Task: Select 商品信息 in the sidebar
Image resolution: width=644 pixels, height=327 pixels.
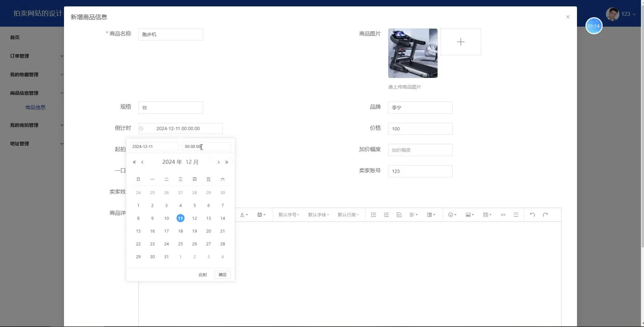Action: pyautogui.click(x=35, y=108)
